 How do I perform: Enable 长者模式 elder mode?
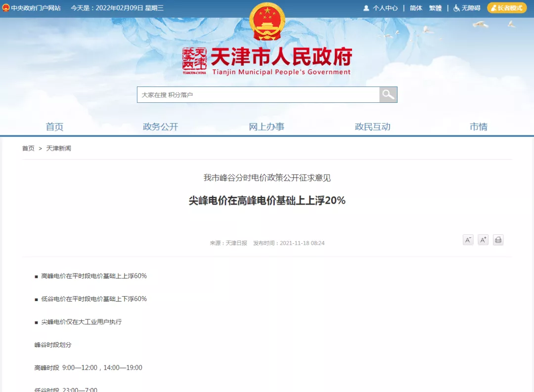pos(507,8)
